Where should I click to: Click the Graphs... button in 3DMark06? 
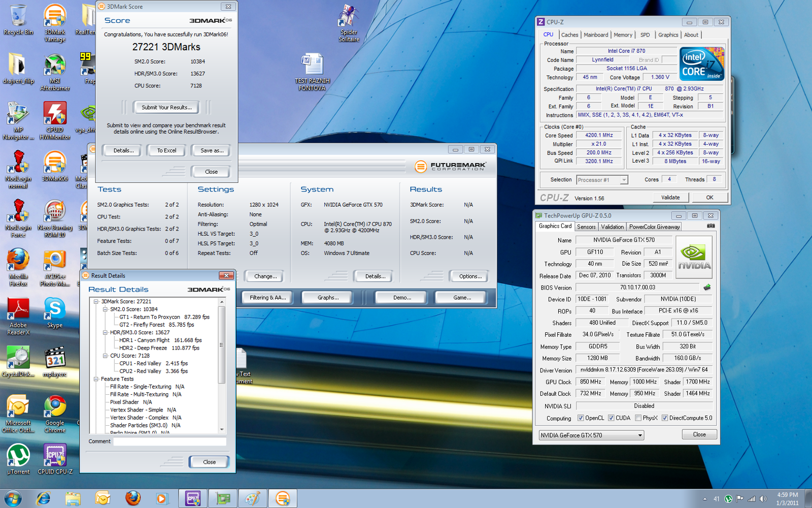click(x=328, y=298)
